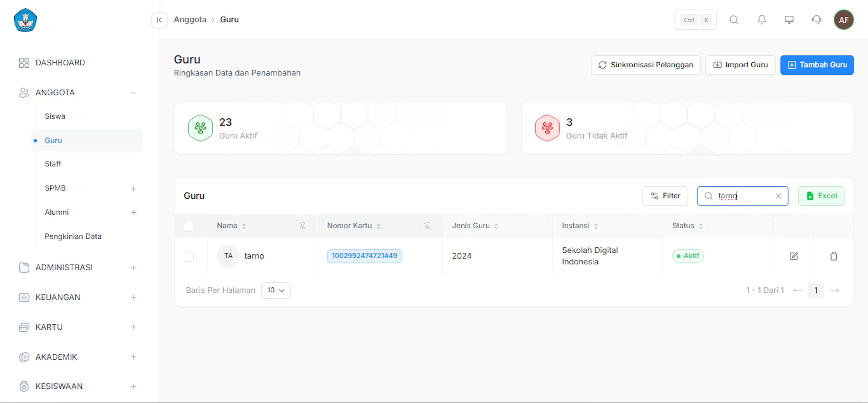The height and width of the screenshot is (403, 868).
Task: Click the TA avatar for tarno
Action: click(x=228, y=256)
